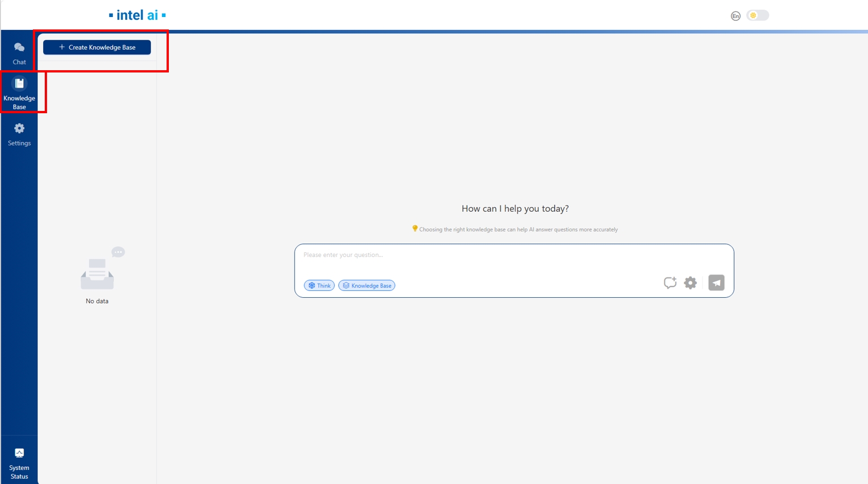This screenshot has height=484, width=868.
Task: Open chat settings gear in the input box
Action: coord(690,282)
